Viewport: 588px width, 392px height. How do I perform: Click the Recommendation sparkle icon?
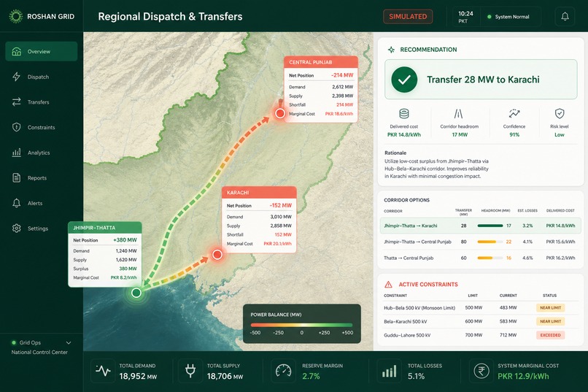[x=391, y=50]
